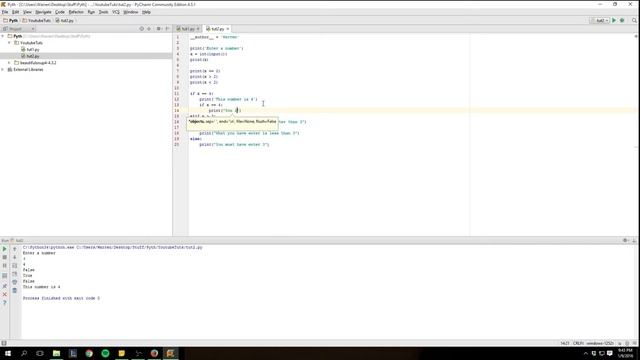
Task: Click the Pyth breadcrumb in navigation bar
Action: tap(11, 20)
